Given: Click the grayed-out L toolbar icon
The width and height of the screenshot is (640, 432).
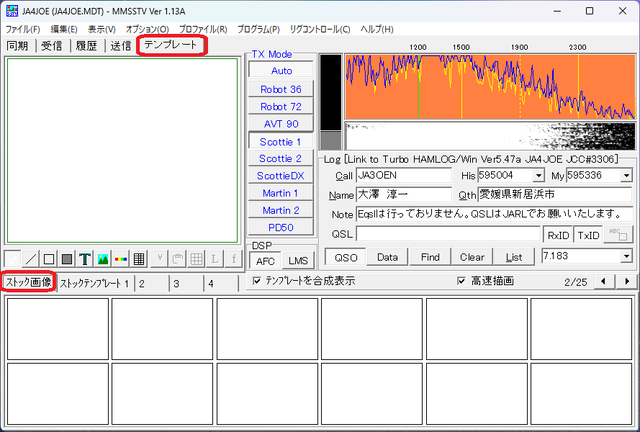Looking at the screenshot, I should (215, 258).
